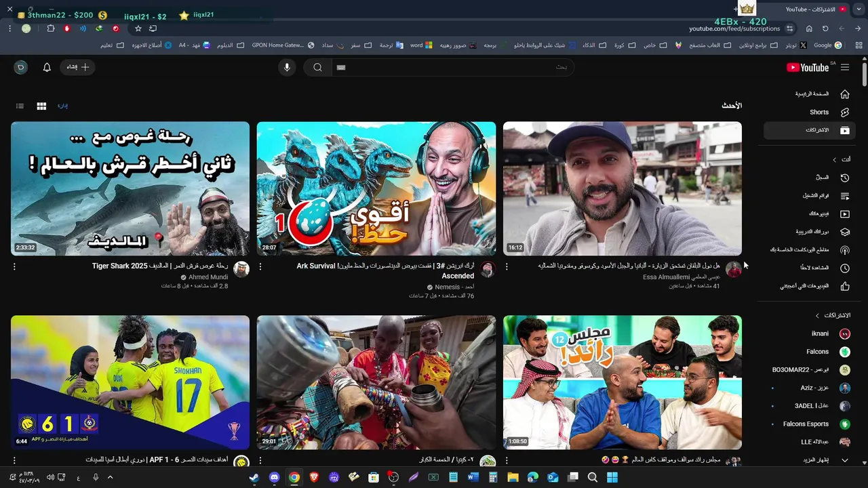Bookmark this page with star icon
The image size is (868, 488).
click(138, 28)
